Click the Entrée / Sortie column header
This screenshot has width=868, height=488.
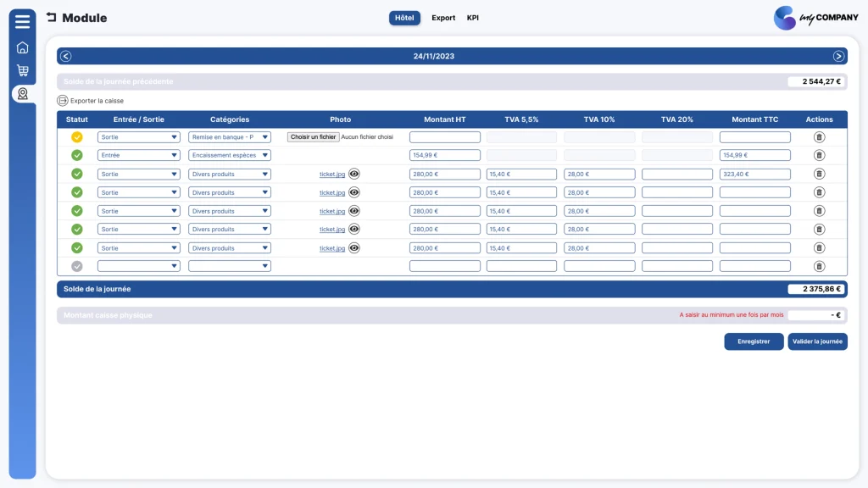coord(138,119)
